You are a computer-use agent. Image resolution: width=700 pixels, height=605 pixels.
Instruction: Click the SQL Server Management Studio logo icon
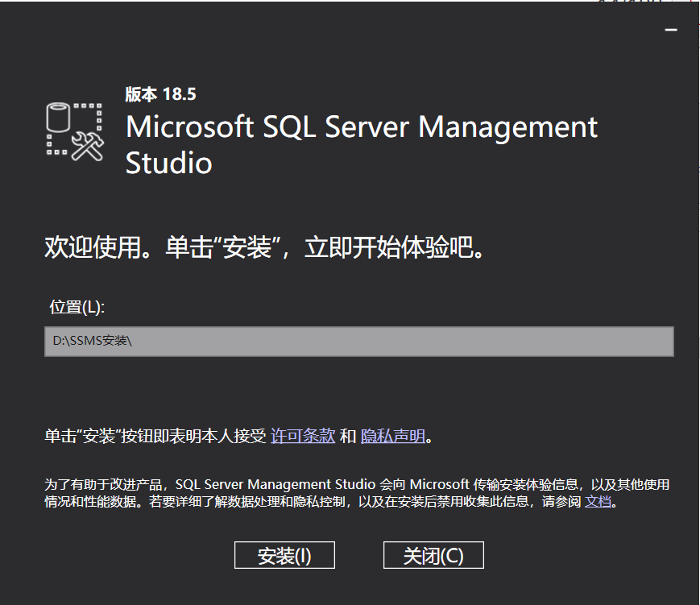[74, 131]
